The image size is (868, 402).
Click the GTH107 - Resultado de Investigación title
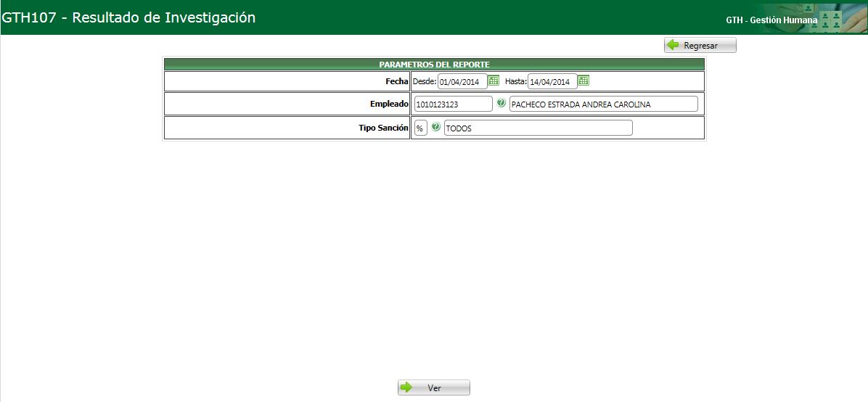(x=129, y=17)
